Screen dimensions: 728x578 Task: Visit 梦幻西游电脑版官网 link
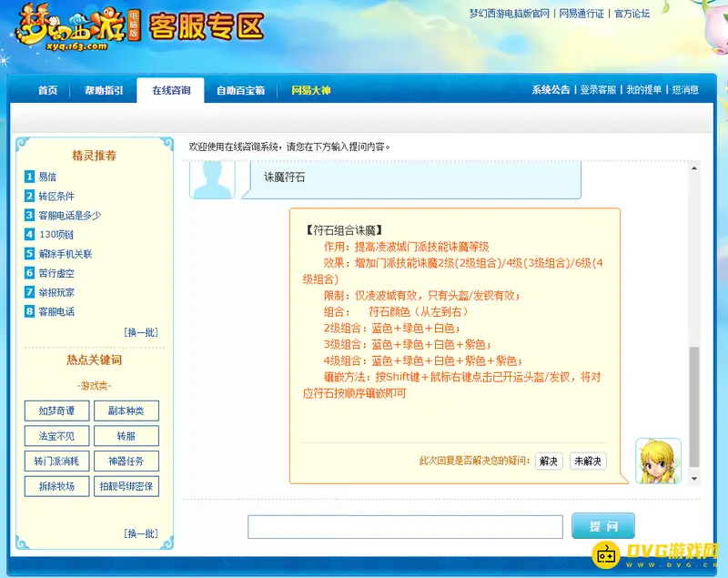(x=510, y=14)
